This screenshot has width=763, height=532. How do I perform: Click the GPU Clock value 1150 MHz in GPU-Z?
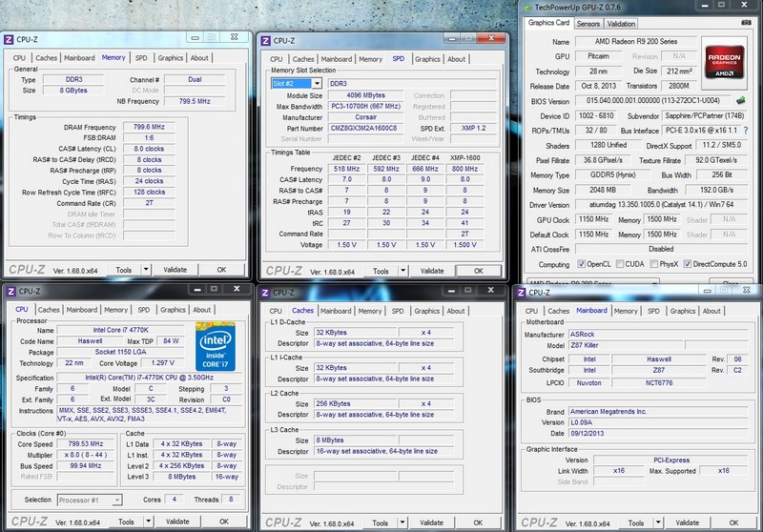click(x=593, y=219)
